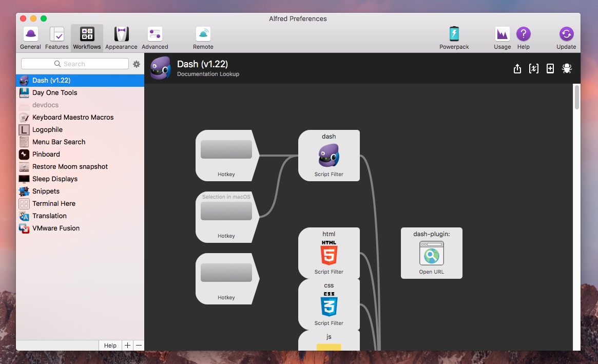Open the workflow variables [x] icon
The height and width of the screenshot is (364, 598).
tap(534, 69)
